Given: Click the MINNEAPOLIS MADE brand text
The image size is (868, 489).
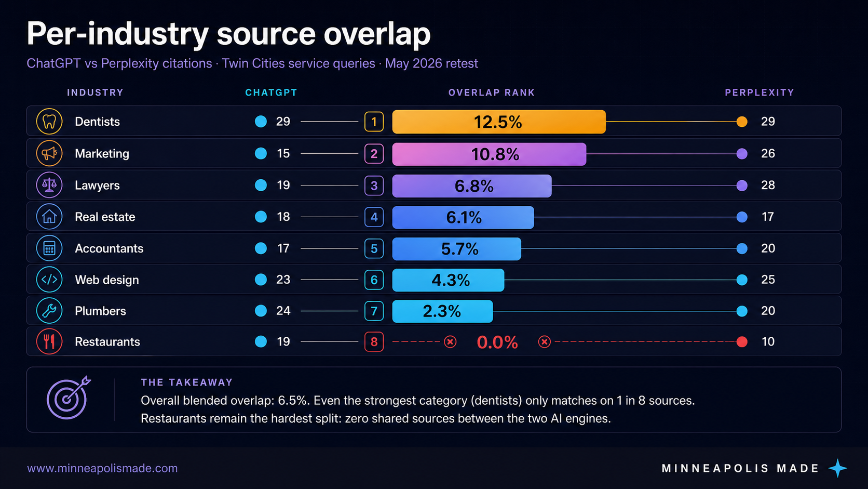Looking at the screenshot, I should tap(740, 468).
